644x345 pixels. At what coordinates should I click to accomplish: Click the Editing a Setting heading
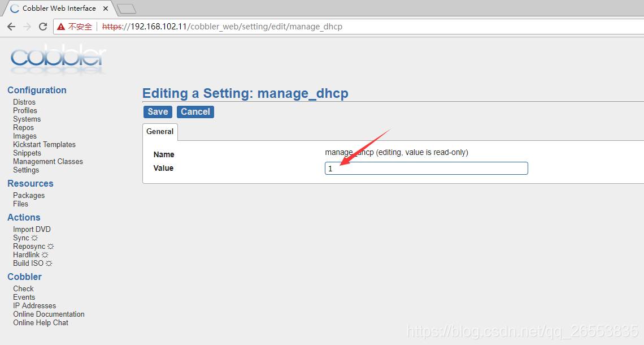pos(245,93)
